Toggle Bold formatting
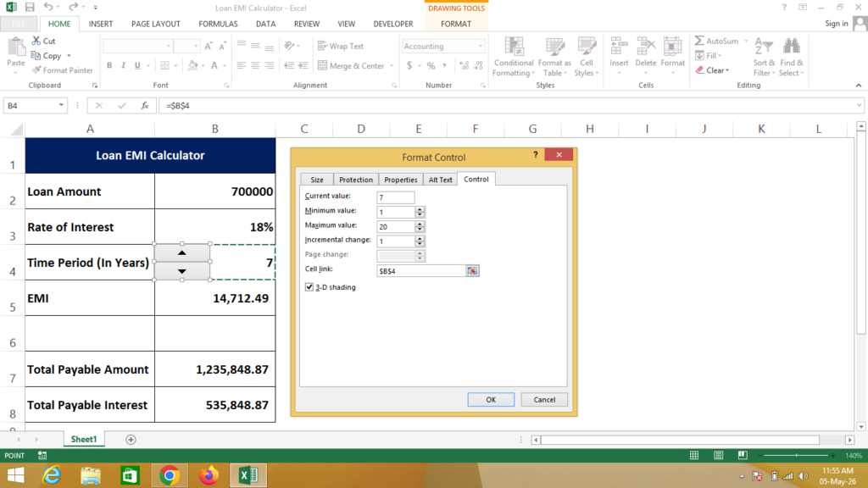 pyautogui.click(x=109, y=65)
